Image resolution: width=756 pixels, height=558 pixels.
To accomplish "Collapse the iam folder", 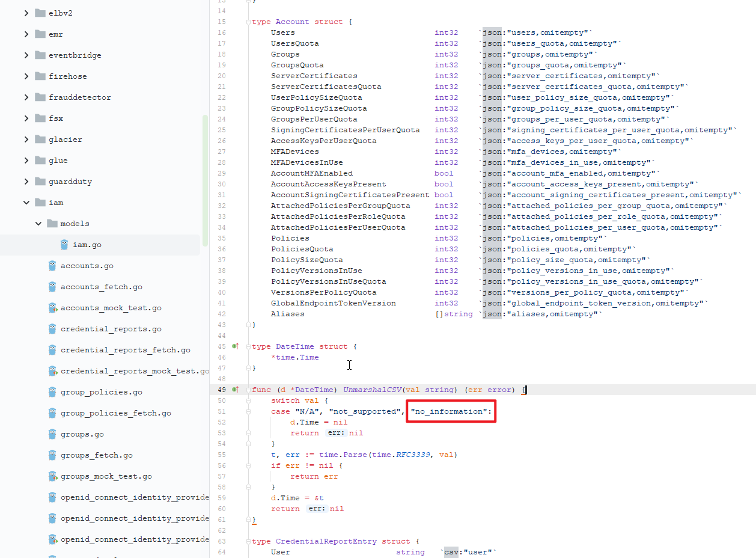I will pos(26,203).
